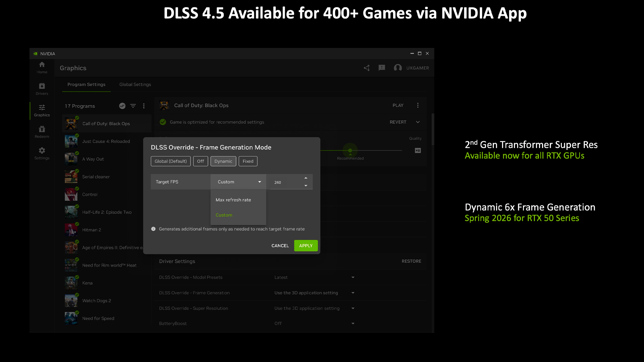Open the Drivers page from the sidebar
Image resolution: width=644 pixels, height=362 pixels.
pyautogui.click(x=42, y=89)
